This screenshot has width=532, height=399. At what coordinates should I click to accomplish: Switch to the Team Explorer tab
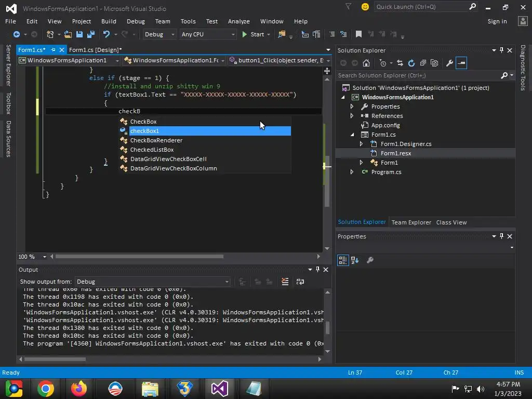pos(411,222)
